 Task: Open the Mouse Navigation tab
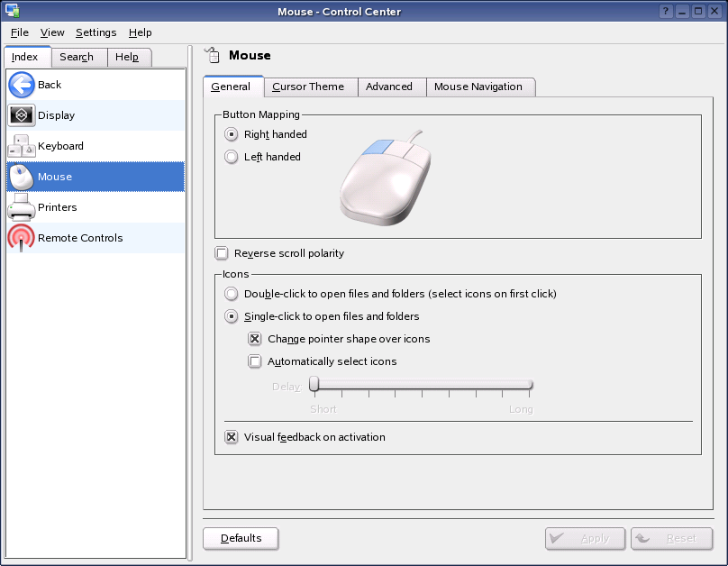pos(480,87)
